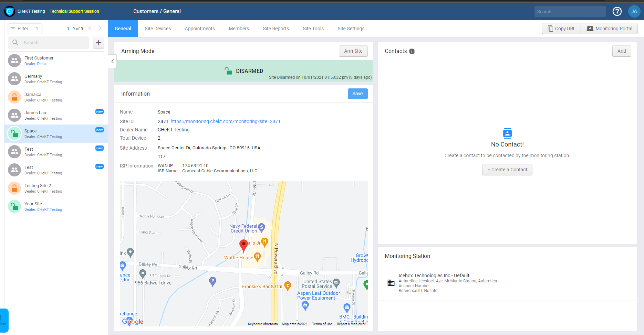Click the Your Site unlocked avatar
The width and height of the screenshot is (644, 335).
pos(14,206)
